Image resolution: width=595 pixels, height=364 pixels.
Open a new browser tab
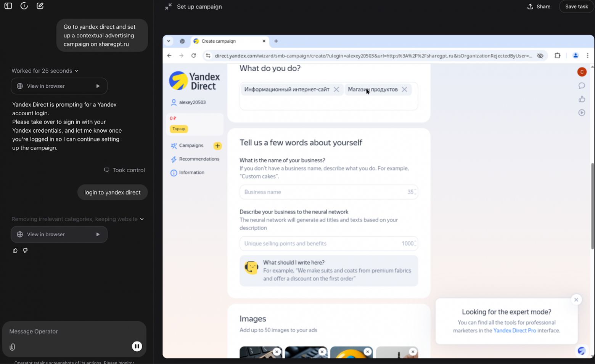276,41
